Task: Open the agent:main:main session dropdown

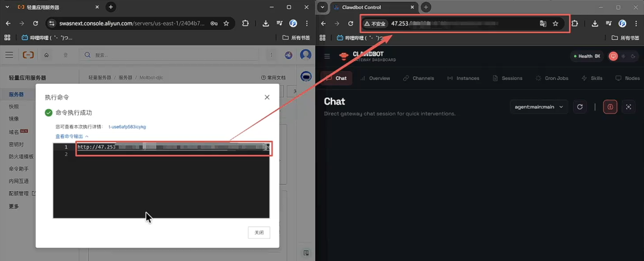Action: 539,107
